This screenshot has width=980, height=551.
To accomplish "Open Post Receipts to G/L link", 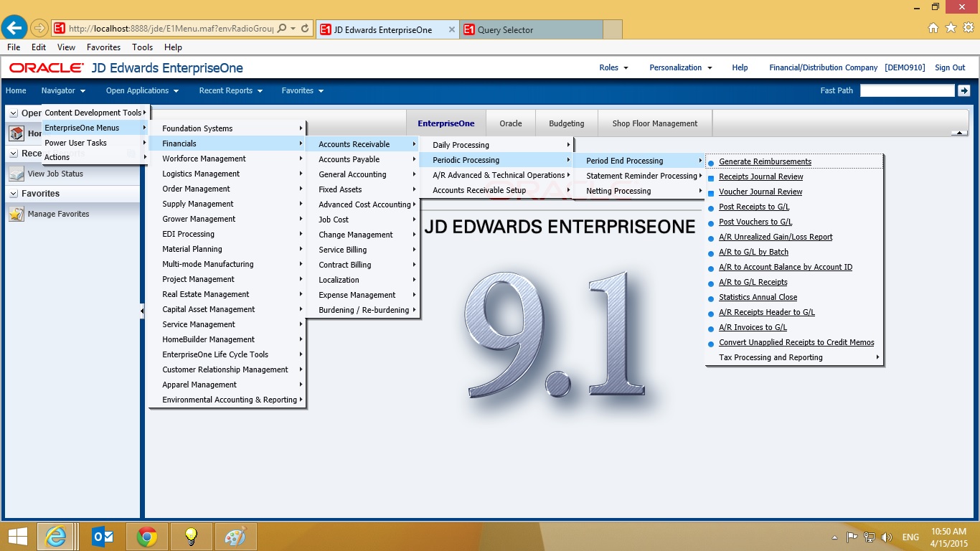I will [x=754, y=207].
